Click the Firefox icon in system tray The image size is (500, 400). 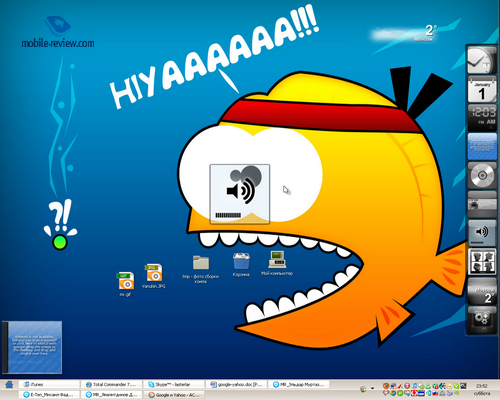(x=386, y=386)
